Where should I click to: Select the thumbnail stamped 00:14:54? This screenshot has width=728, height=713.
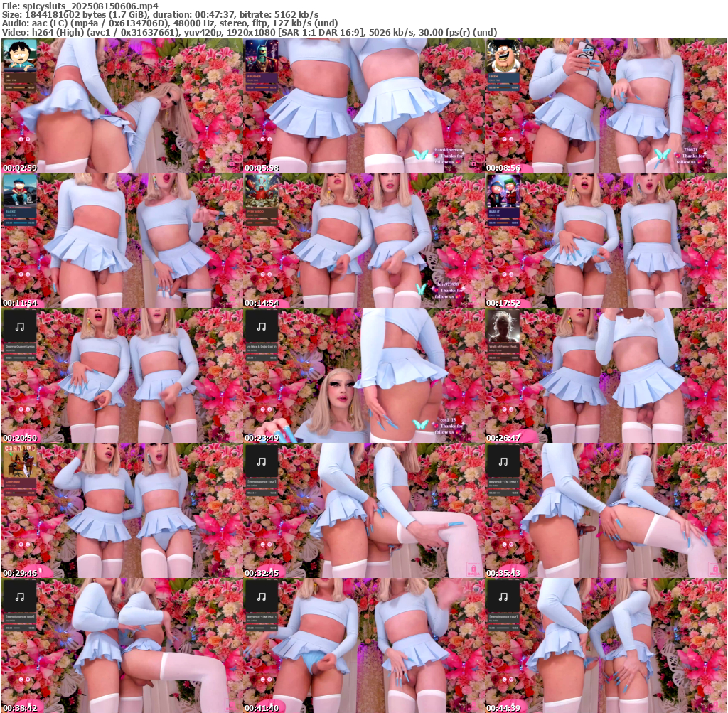click(x=363, y=240)
